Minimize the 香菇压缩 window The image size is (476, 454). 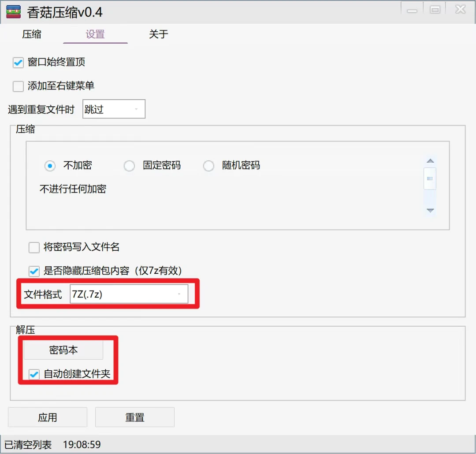pos(412,10)
